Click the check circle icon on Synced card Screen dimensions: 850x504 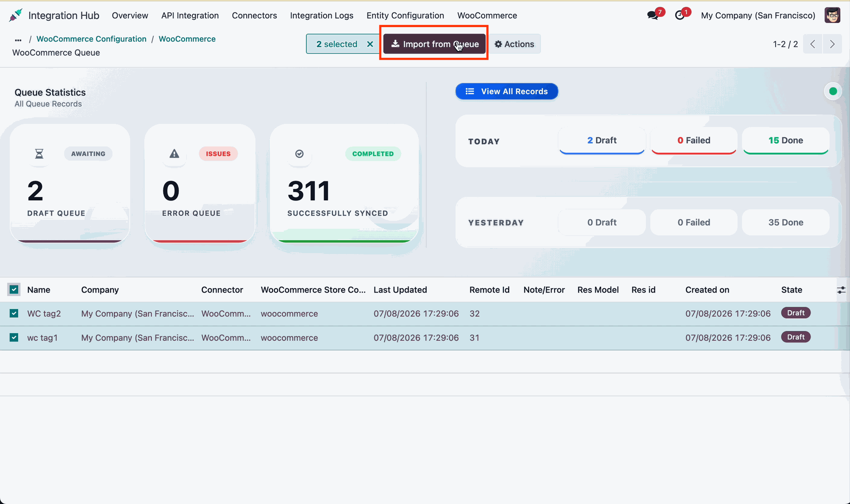299,154
